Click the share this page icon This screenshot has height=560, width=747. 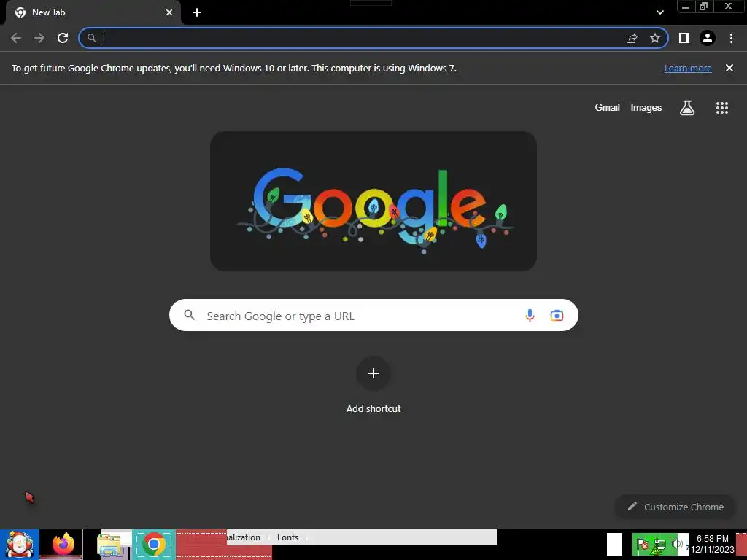[x=632, y=38]
